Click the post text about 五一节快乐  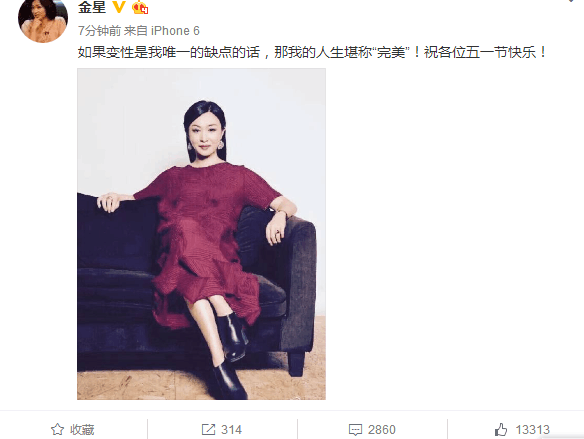(312, 52)
